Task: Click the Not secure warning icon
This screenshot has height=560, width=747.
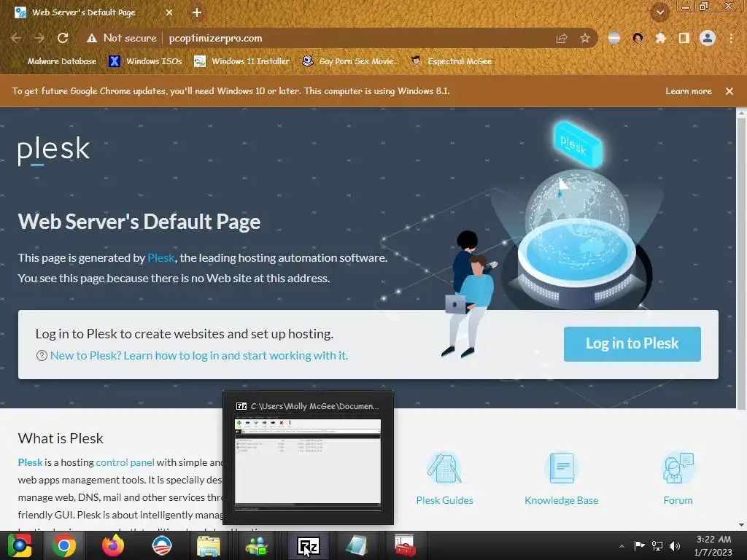Action: pyautogui.click(x=91, y=38)
